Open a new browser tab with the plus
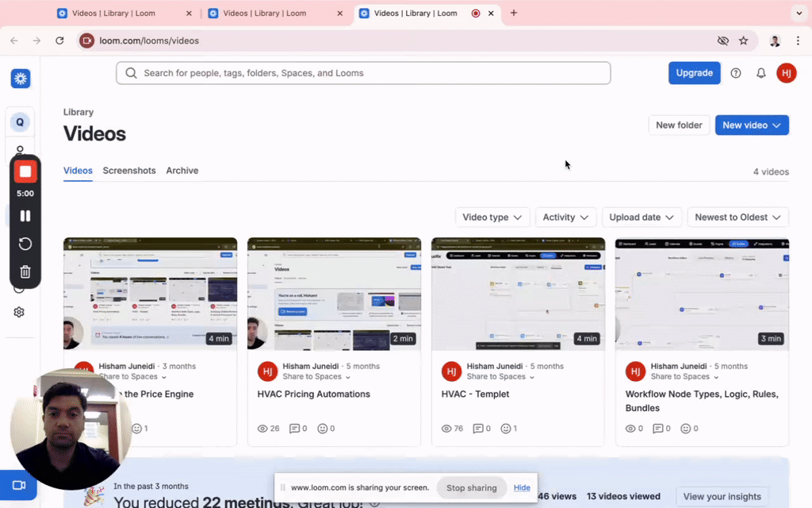This screenshot has width=812, height=508. pyautogui.click(x=514, y=13)
